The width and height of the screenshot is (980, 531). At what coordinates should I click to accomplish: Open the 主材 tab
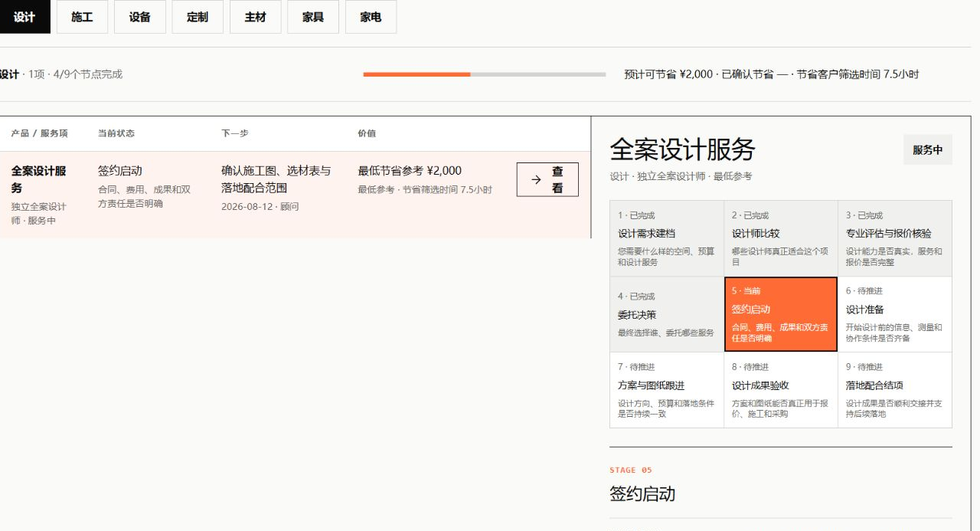(x=256, y=17)
